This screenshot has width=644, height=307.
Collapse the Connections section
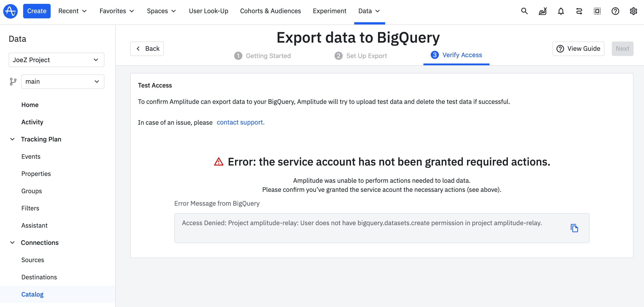pos(12,243)
